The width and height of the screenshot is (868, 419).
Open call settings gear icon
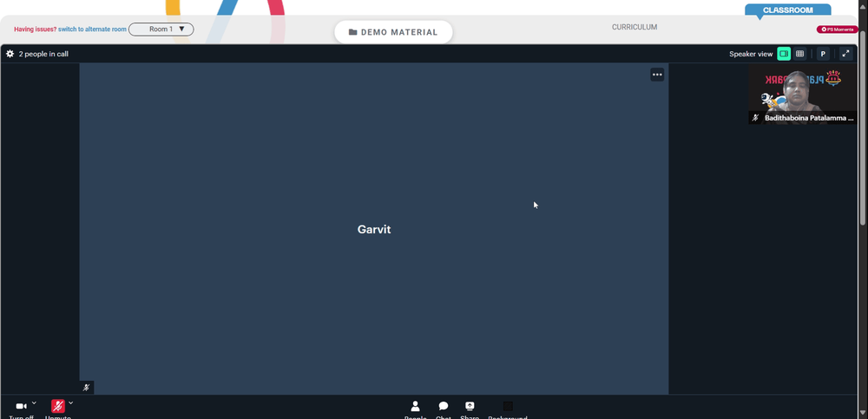point(10,54)
